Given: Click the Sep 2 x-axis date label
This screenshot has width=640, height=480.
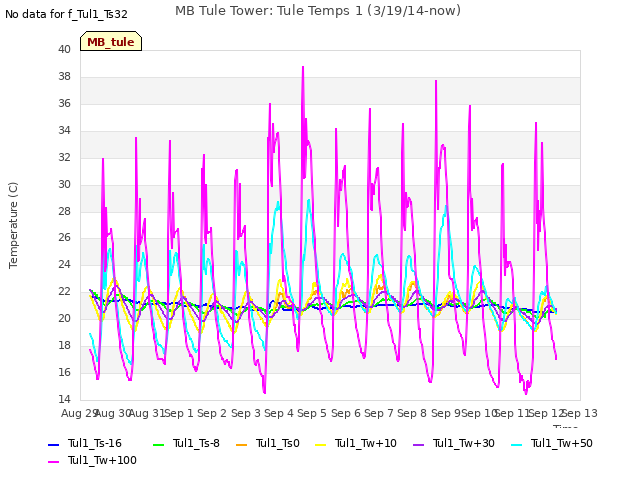Looking at the screenshot, I should pyautogui.click(x=212, y=413).
